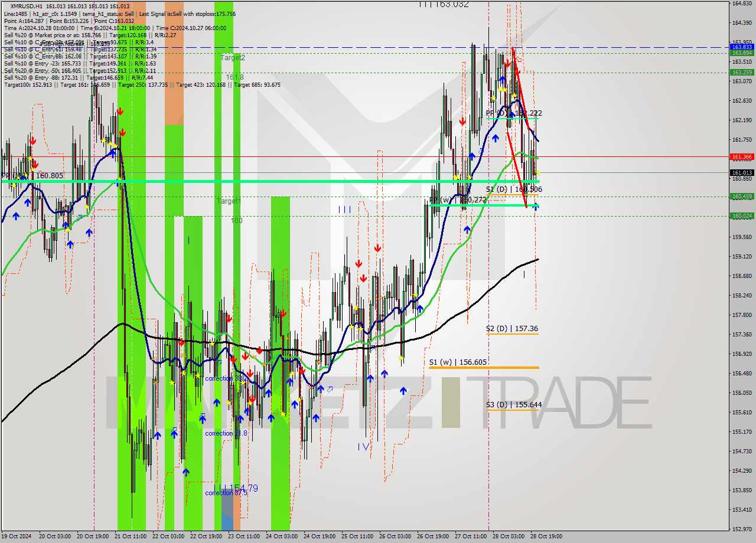Click the green 163.694 price tag
Viewport: 756px width, 543px height.
tap(742, 53)
